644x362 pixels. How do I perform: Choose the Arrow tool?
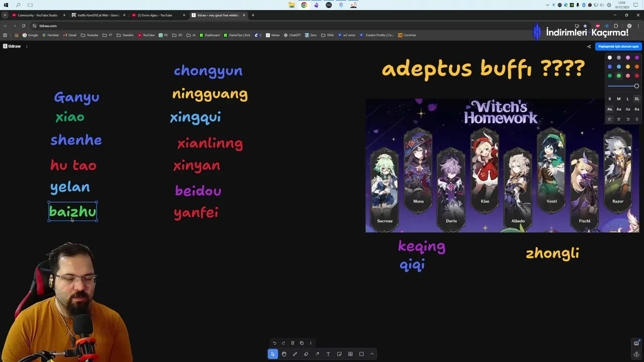click(x=317, y=354)
